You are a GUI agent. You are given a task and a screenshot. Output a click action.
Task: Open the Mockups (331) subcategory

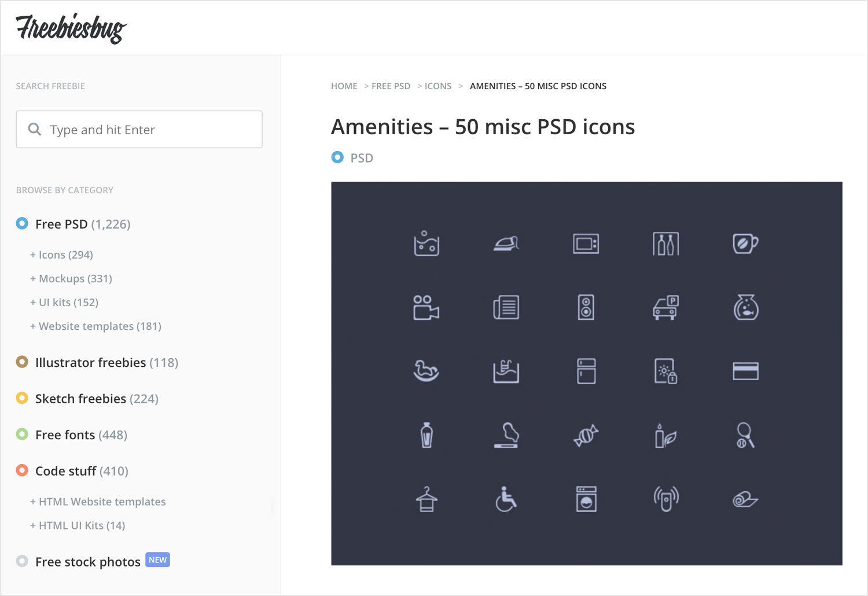coord(71,278)
